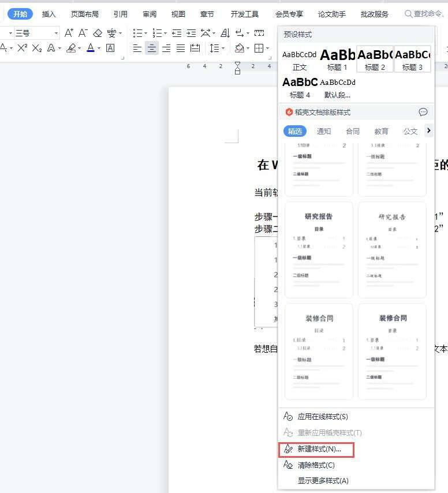Choose the first 研究报告 template thumbnail
Viewport: 448px width, 493px height.
pyautogui.click(x=319, y=250)
